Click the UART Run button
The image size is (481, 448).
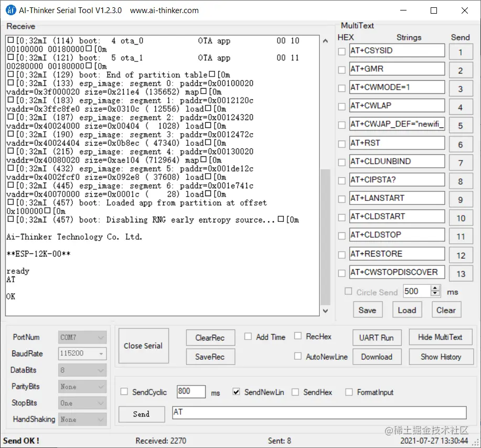tap(377, 337)
